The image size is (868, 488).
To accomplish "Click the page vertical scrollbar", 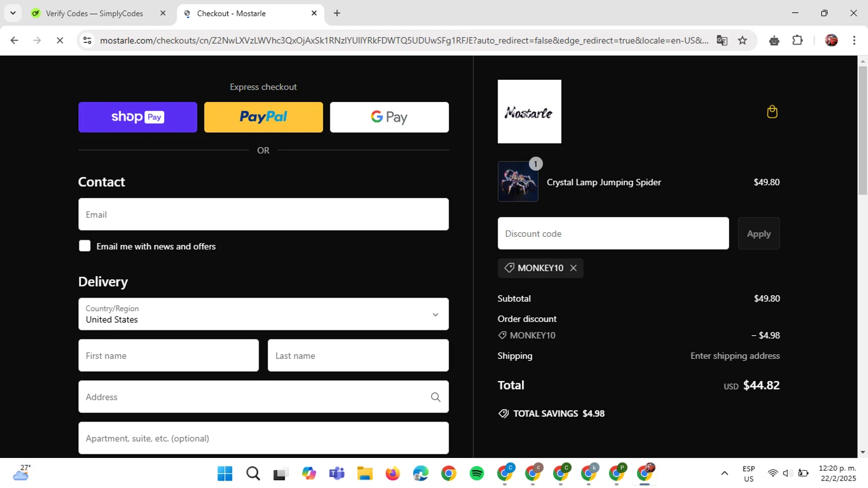I will tap(863, 130).
